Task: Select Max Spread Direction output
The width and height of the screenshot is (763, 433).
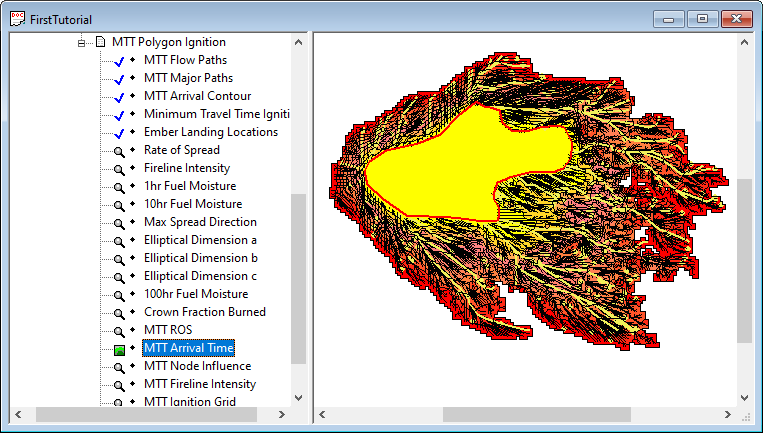Action: click(x=200, y=222)
